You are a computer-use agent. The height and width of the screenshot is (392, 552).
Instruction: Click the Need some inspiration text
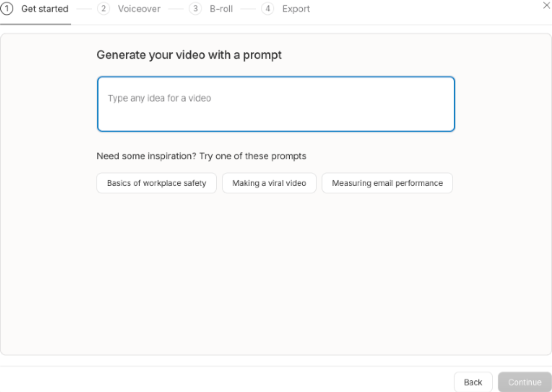(x=201, y=156)
